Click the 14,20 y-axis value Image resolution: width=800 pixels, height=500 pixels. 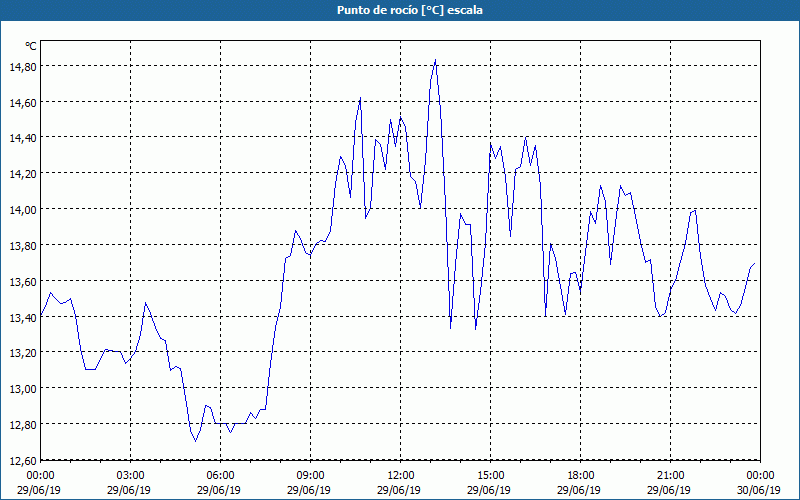(x=23, y=173)
